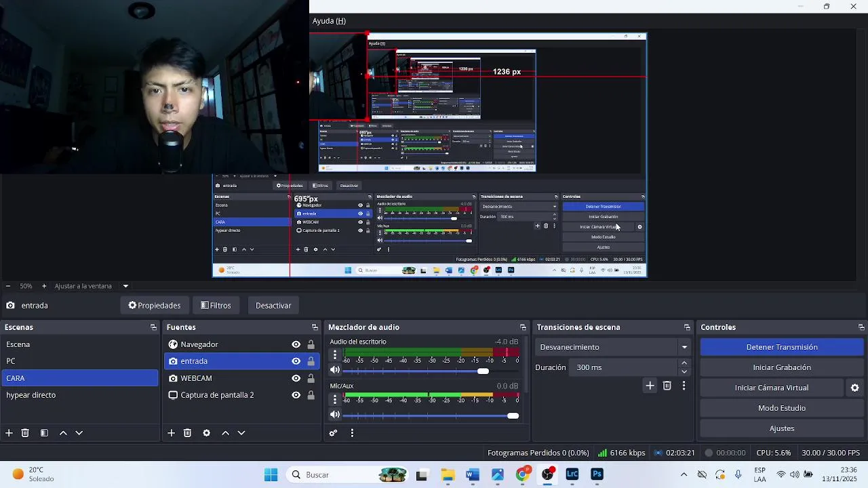Undock the Transiciones de escena panel

(x=687, y=327)
